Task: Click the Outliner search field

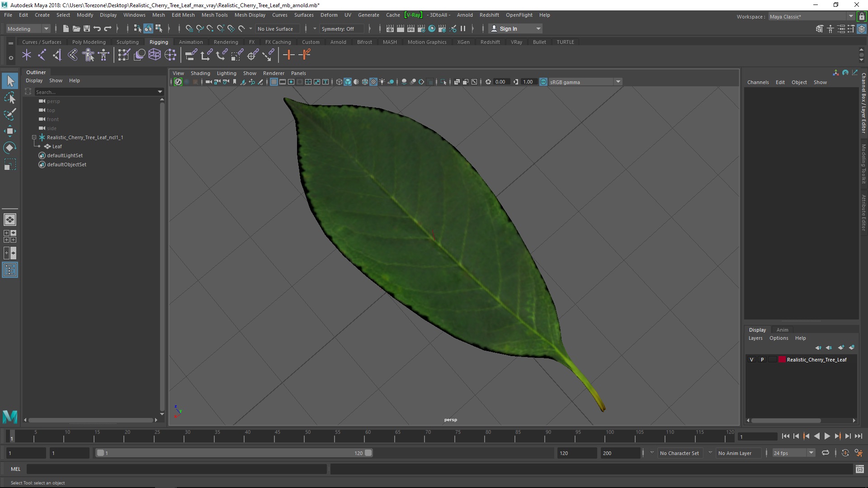Action: pos(95,92)
